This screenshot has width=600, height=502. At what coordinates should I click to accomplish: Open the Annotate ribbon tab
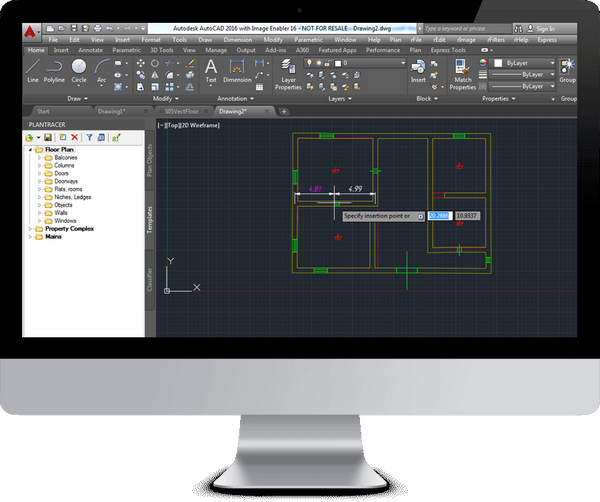[90, 50]
